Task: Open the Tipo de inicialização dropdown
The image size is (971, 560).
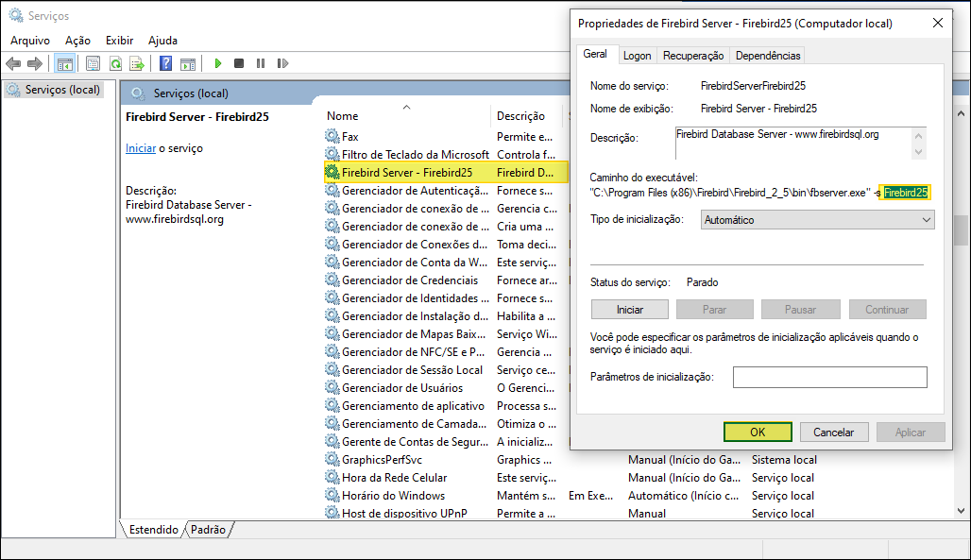Action: coord(817,220)
